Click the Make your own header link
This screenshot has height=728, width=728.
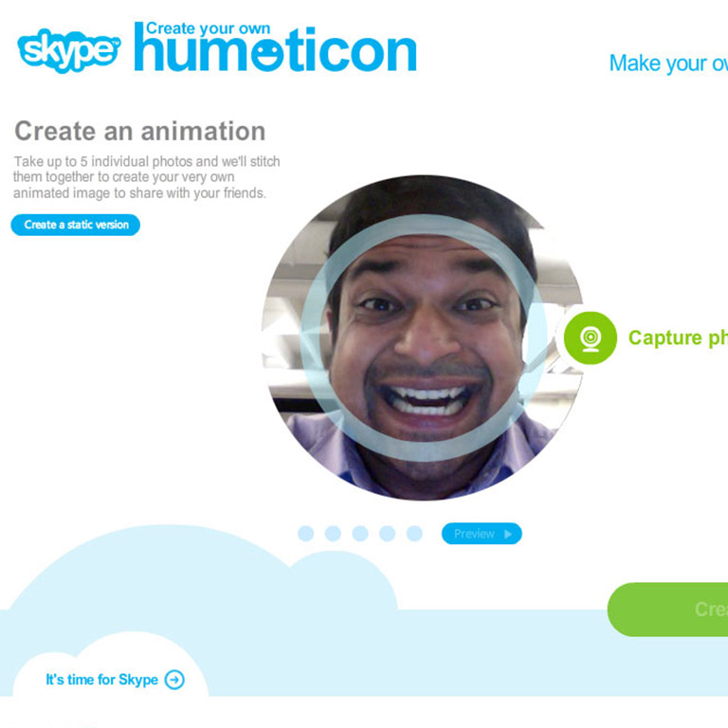[x=668, y=64]
